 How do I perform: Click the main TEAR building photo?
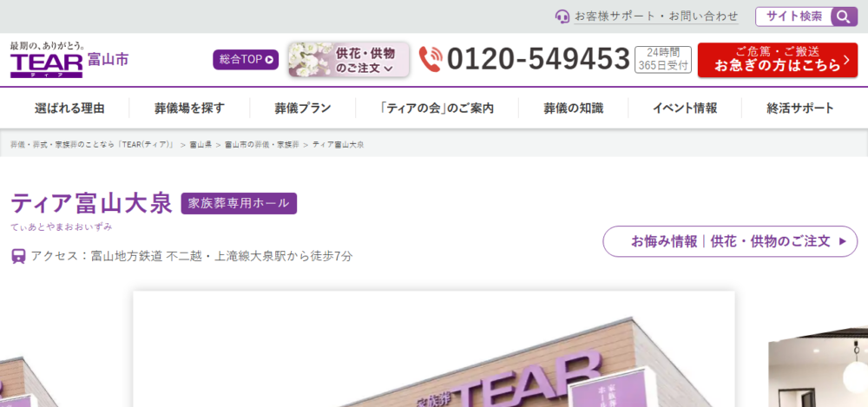pyautogui.click(x=433, y=349)
